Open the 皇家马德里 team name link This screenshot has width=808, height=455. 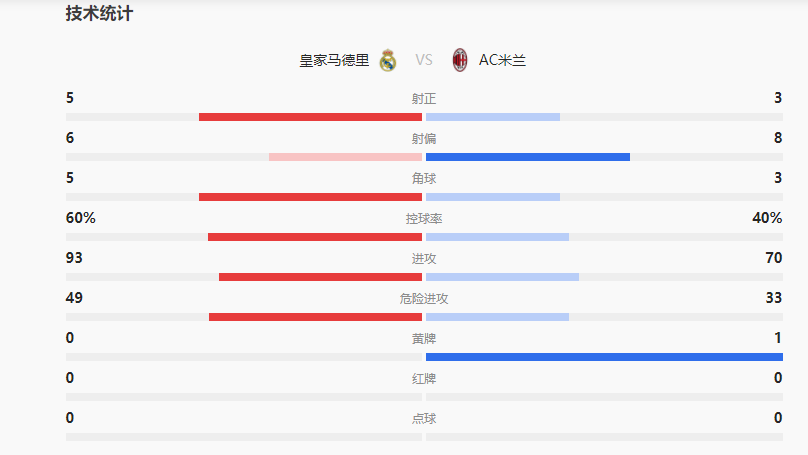334,60
